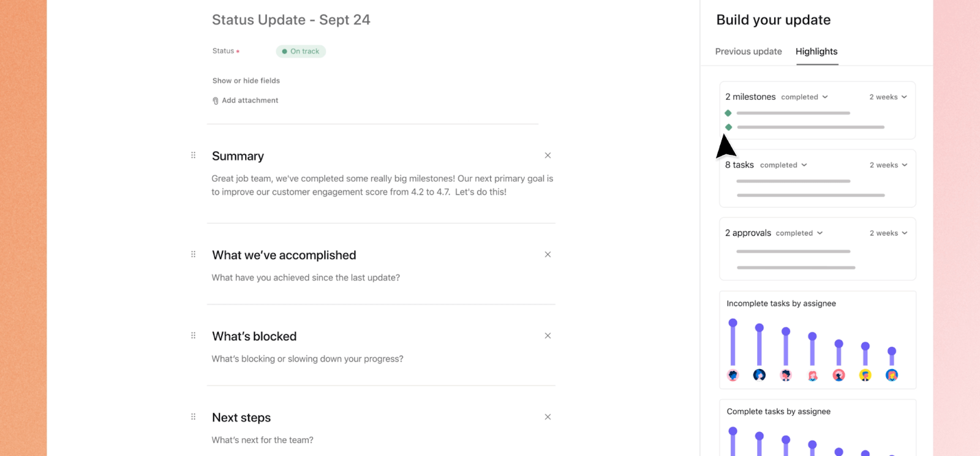Select the second milestone diamond in the highlights card
This screenshot has height=456, width=980.
[x=728, y=127]
